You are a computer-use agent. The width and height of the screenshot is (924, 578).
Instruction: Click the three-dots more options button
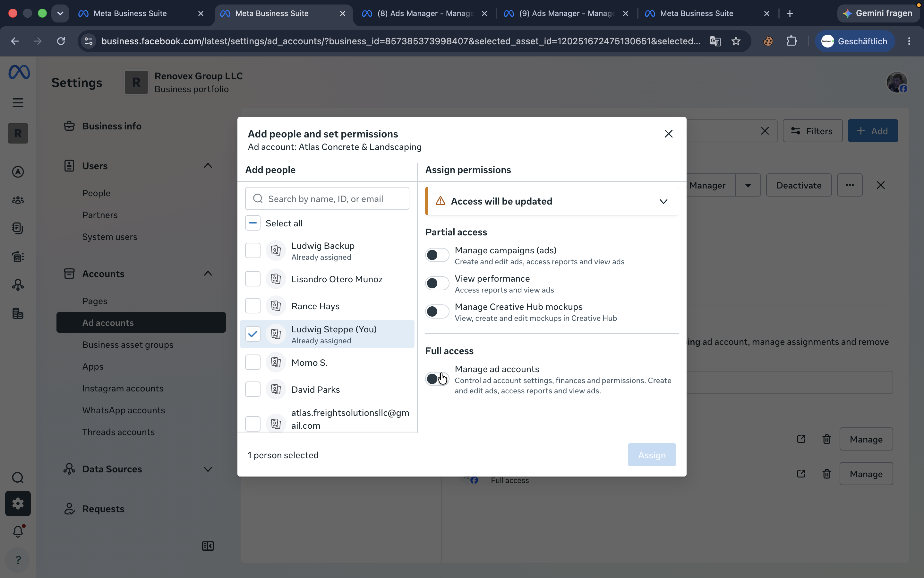coord(850,185)
